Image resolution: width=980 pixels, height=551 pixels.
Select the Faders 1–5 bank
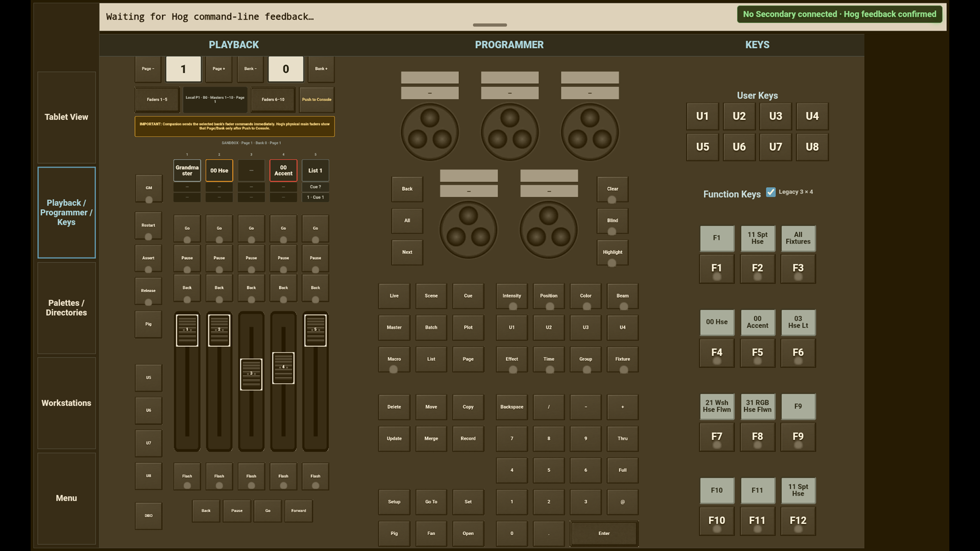pyautogui.click(x=157, y=99)
